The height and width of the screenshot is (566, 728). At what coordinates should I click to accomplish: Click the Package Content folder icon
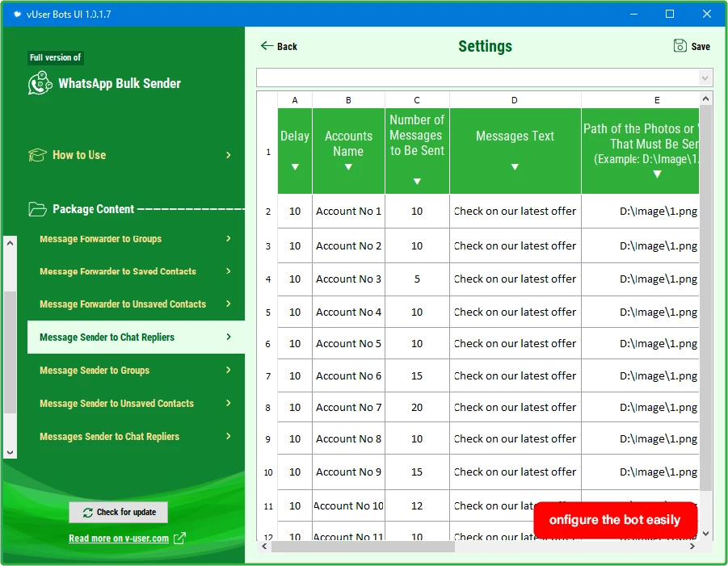[37, 209]
